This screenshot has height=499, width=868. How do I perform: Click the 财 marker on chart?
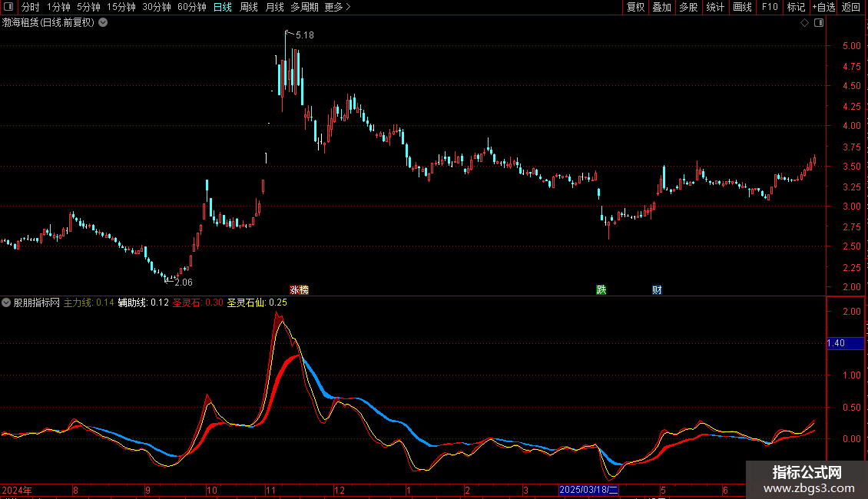[x=657, y=290]
